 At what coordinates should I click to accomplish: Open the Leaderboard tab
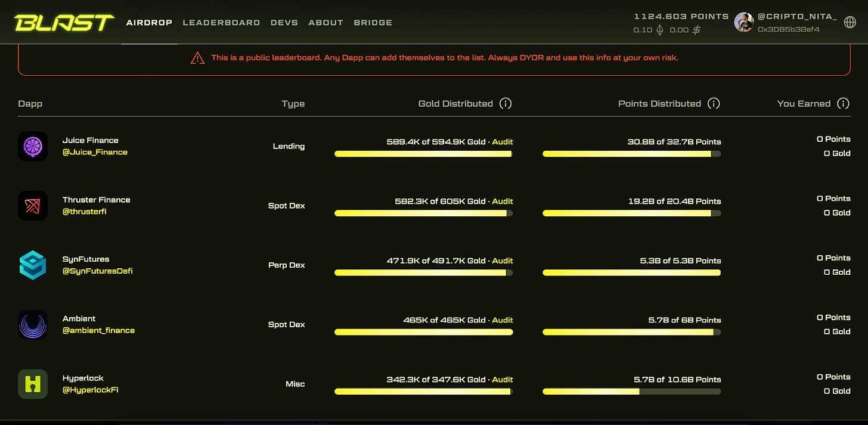221,23
